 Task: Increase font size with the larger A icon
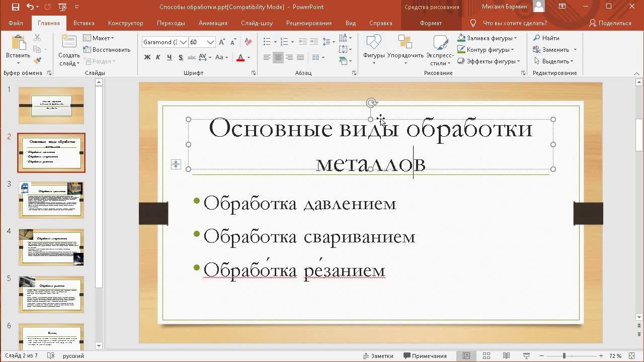point(222,42)
